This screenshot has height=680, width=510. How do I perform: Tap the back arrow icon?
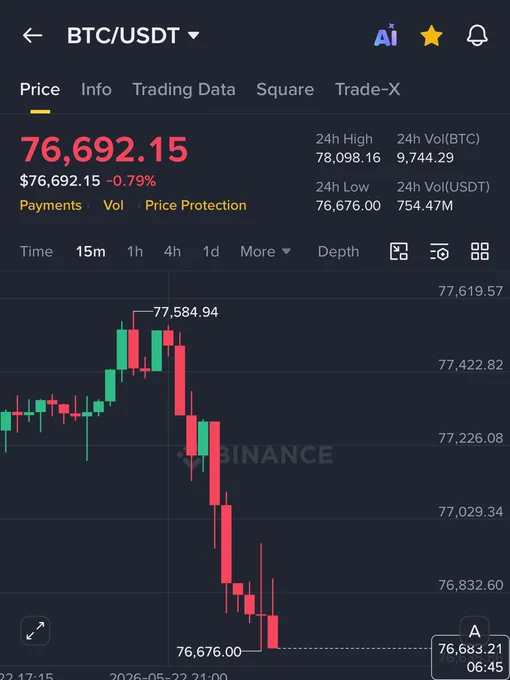(33, 36)
